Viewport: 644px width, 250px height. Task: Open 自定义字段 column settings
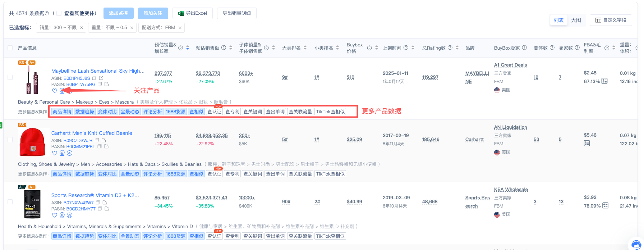coord(611,20)
